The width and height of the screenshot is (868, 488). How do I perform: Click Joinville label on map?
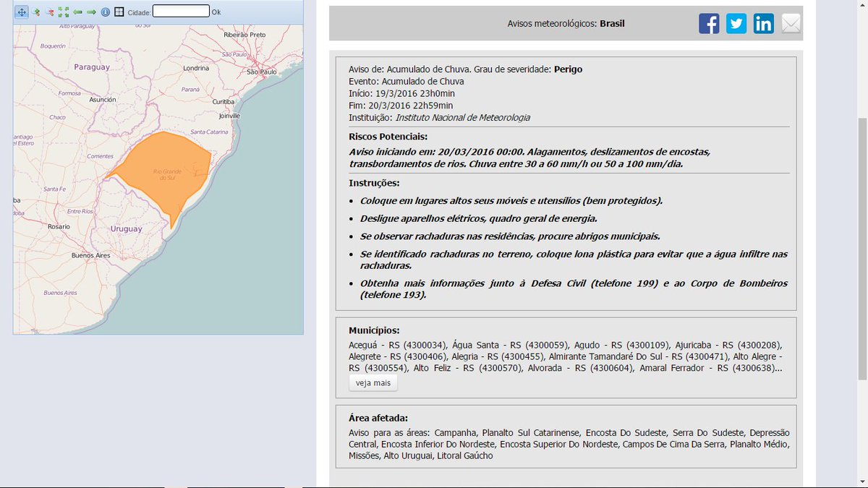(x=229, y=116)
